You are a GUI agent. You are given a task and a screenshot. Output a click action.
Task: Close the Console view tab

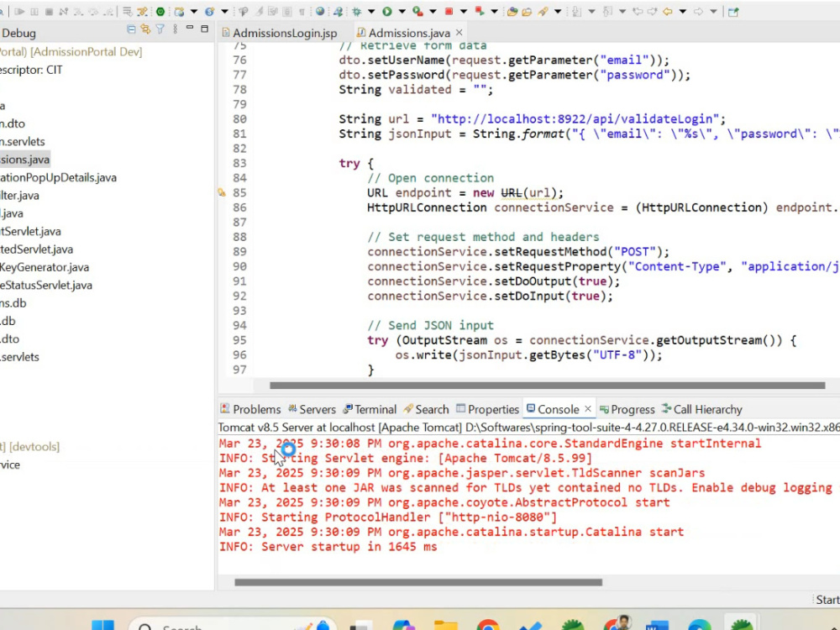[x=588, y=409]
